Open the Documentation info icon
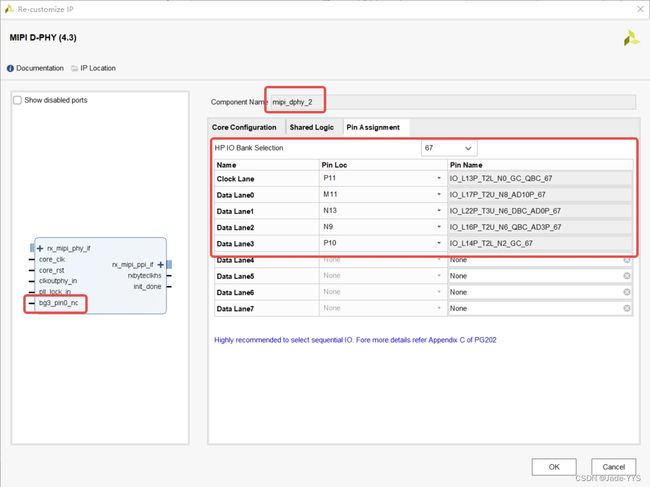650x487 pixels. coord(10,68)
